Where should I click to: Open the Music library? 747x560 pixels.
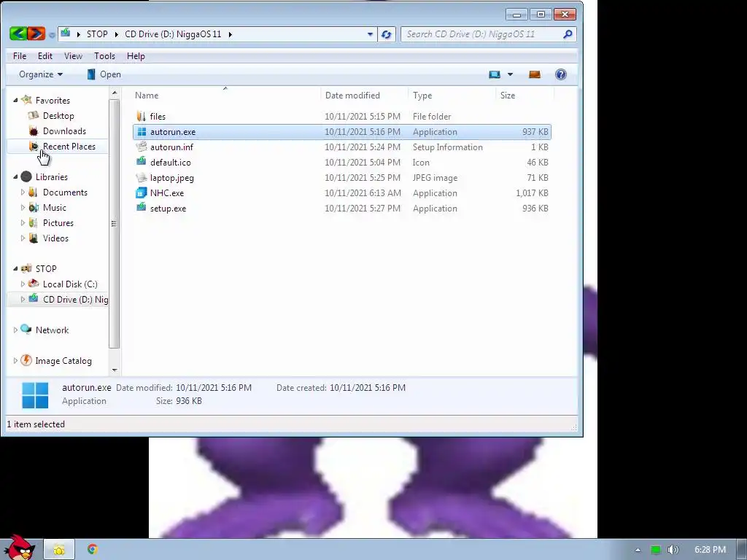tap(54, 208)
